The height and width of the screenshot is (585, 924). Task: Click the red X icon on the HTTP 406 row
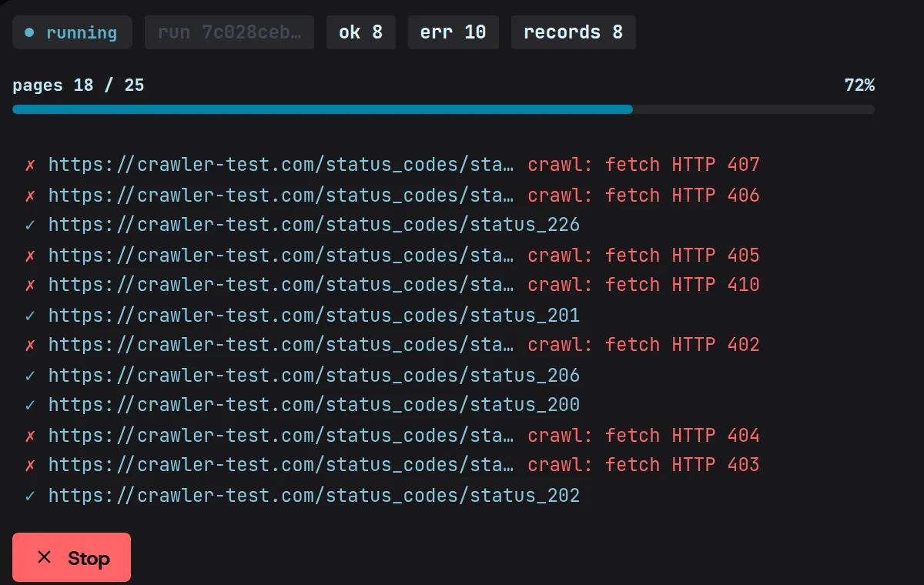coord(30,195)
